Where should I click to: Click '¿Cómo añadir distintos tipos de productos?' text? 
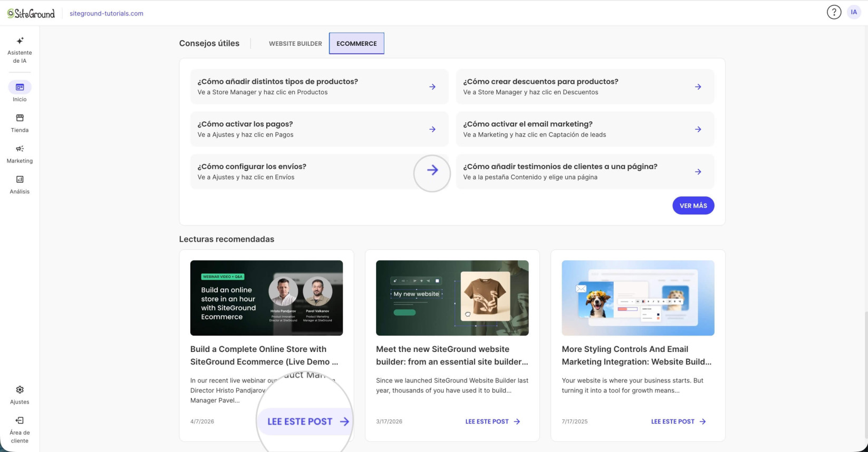pyautogui.click(x=278, y=82)
